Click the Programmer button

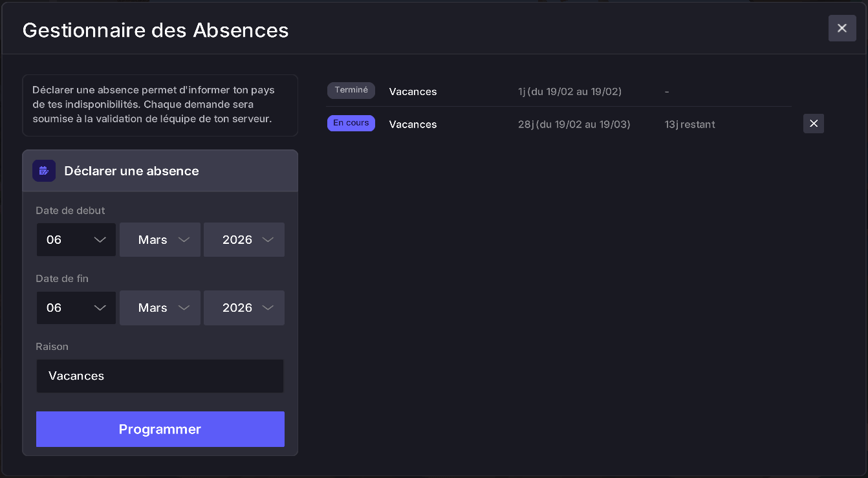coord(160,429)
